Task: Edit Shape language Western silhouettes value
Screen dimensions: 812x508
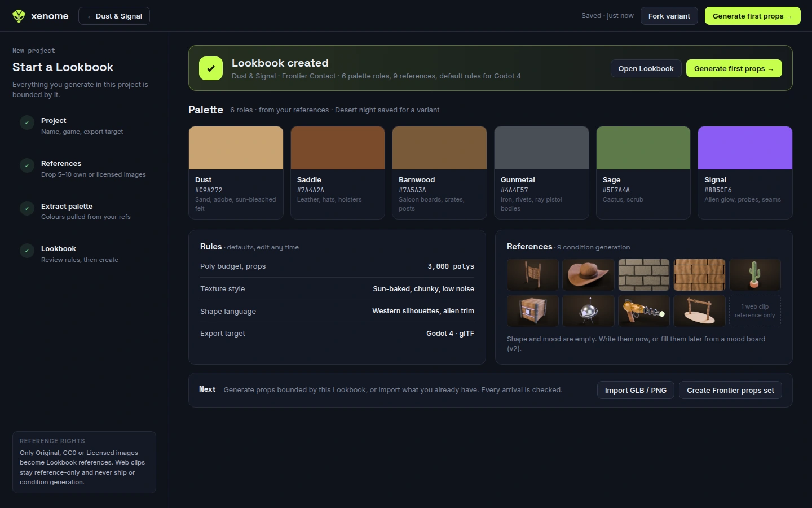Action: [x=423, y=311]
